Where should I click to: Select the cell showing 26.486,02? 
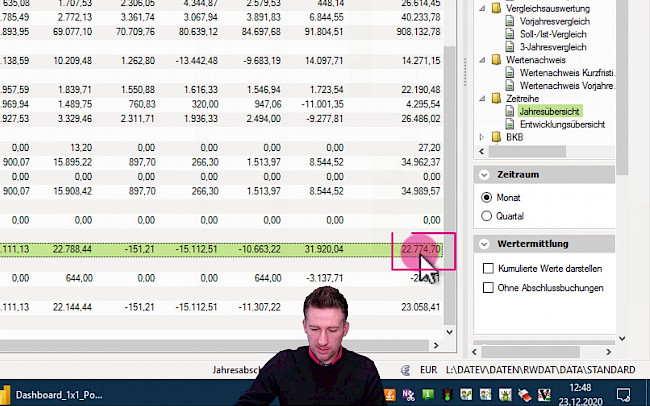[421, 119]
